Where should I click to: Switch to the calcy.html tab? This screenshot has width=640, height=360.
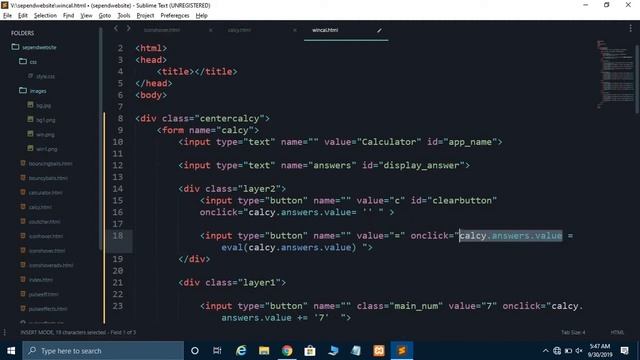click(239, 30)
